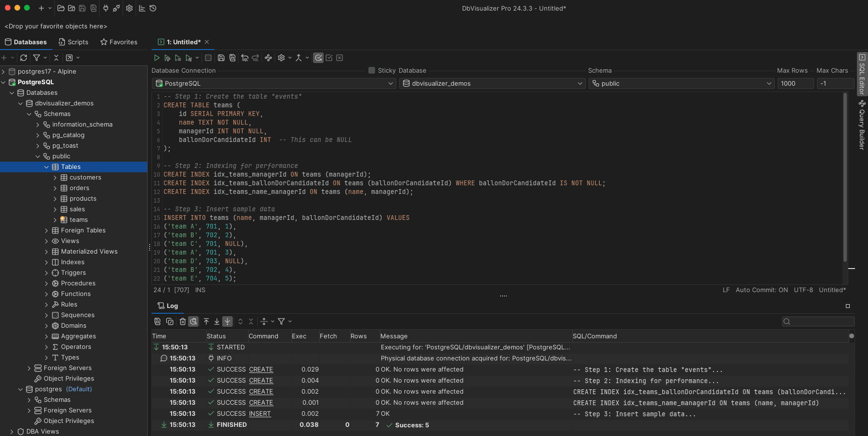Open the Favorites tab

pyautogui.click(x=119, y=42)
